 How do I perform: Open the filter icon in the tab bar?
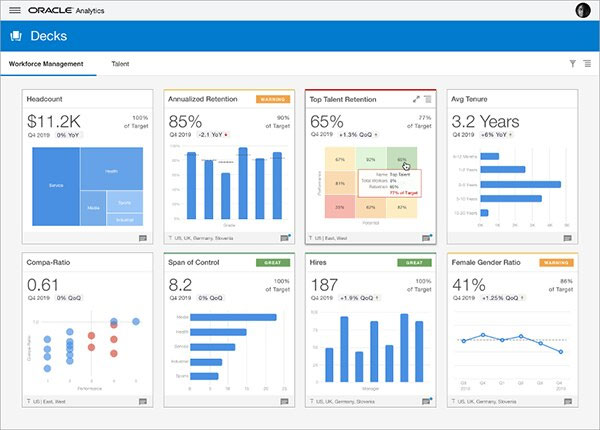click(572, 64)
